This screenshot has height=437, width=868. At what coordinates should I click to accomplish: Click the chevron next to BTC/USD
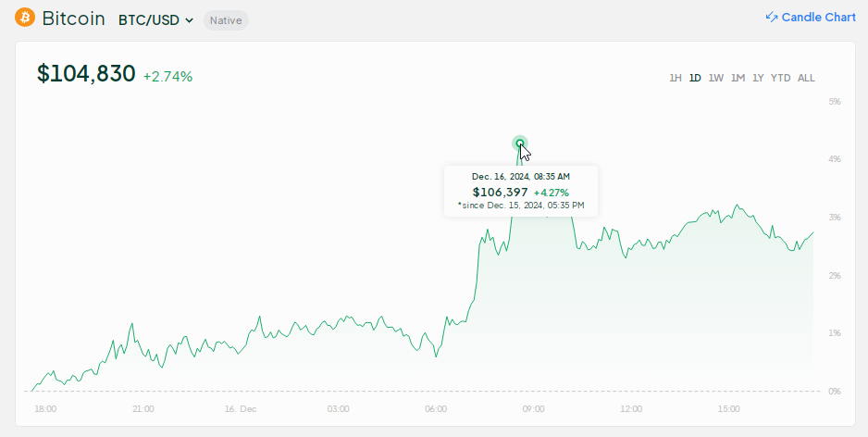[x=190, y=20]
